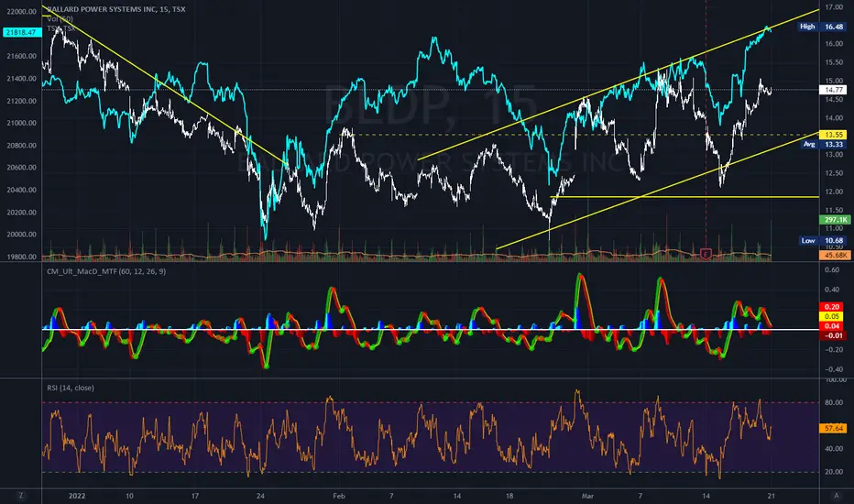Click the orange 57.64 RSI value label
Screen dimensions: 854x504
833,428
